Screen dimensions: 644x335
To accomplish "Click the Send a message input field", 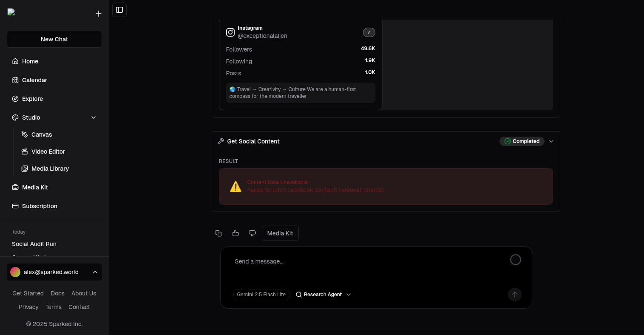I will tap(366, 261).
